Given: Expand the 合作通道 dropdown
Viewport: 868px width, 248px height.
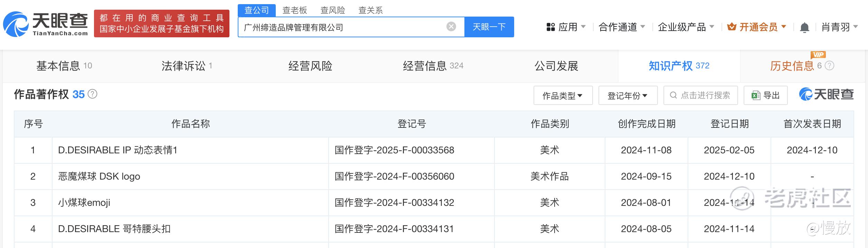Looking at the screenshot, I should point(622,27).
